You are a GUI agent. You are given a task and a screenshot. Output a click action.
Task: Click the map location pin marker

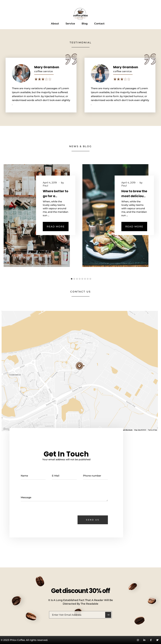point(79,366)
